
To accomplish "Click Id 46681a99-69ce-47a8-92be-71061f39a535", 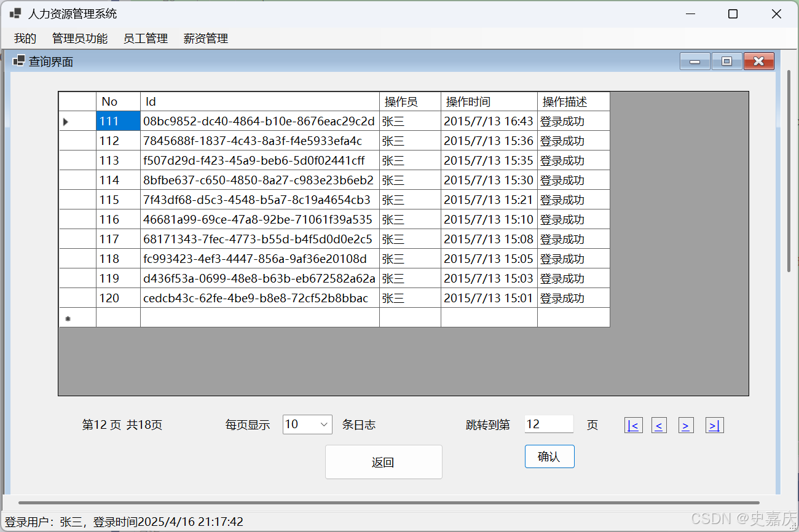I will pyautogui.click(x=260, y=219).
